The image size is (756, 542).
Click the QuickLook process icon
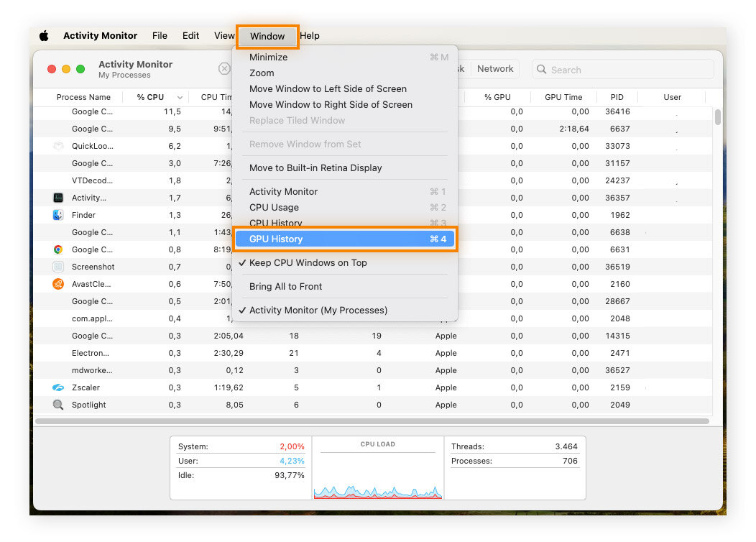(58, 146)
